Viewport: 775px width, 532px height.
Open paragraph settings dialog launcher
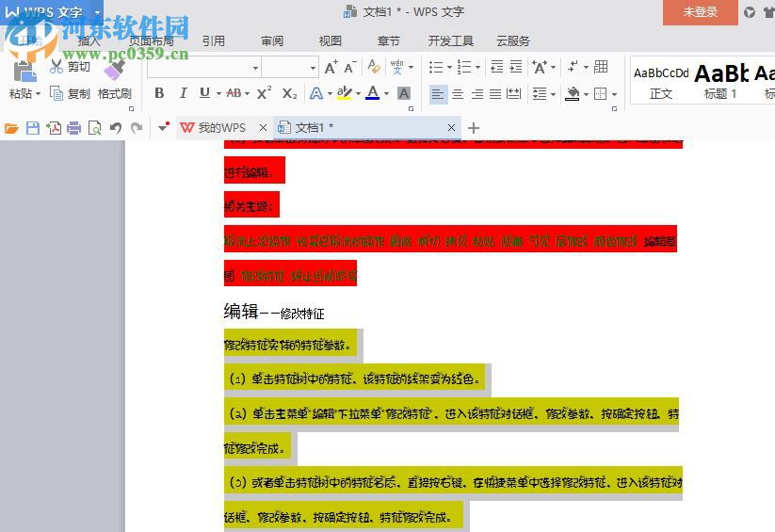[x=614, y=109]
